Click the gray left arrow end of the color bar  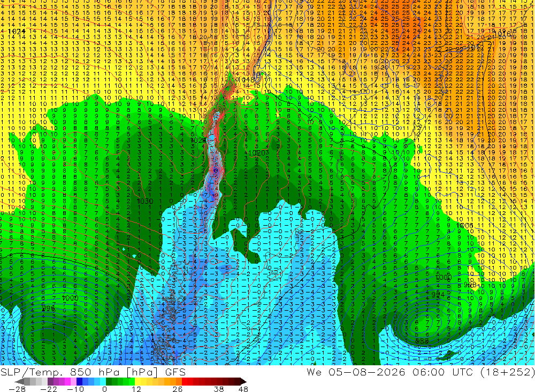(19, 382)
